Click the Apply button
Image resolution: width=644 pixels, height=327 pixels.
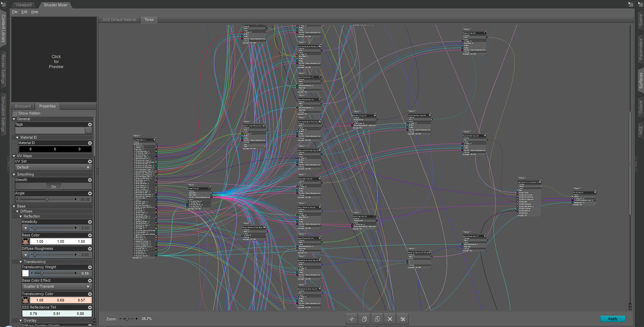pyautogui.click(x=613, y=319)
